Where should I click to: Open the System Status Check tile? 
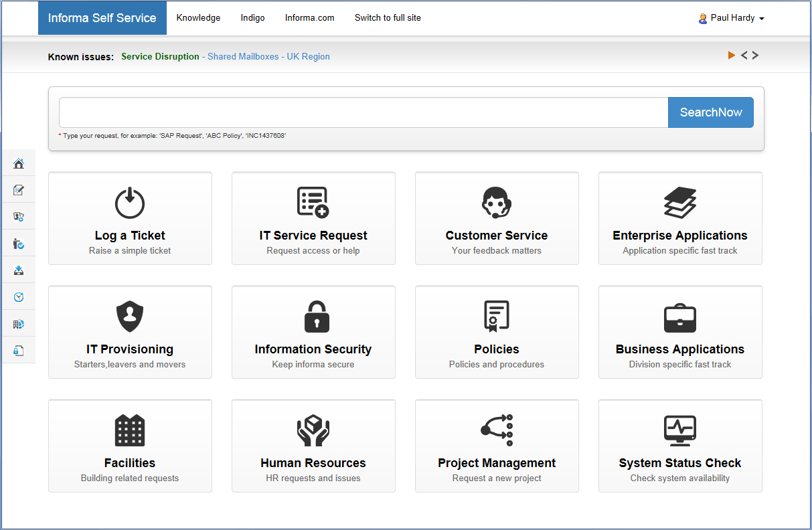click(x=680, y=446)
